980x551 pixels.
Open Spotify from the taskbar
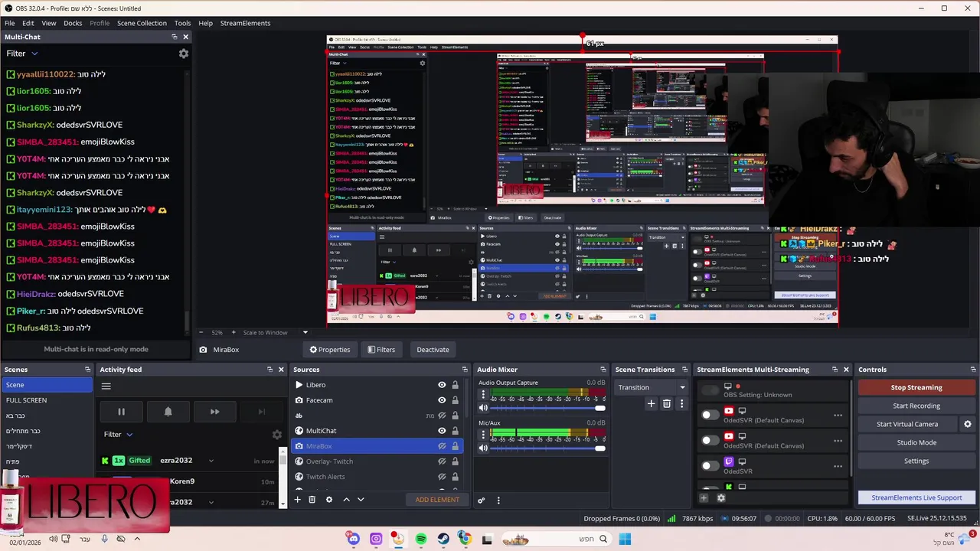421,540
